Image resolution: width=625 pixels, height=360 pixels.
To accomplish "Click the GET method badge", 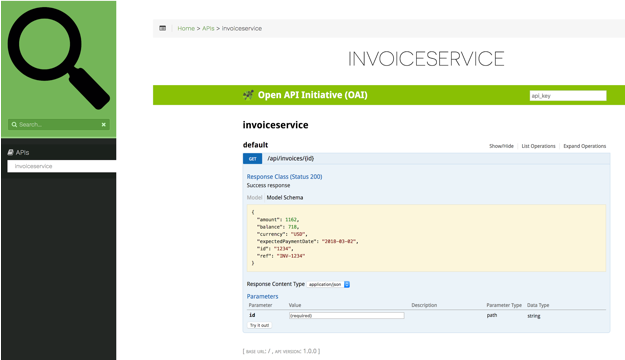I will click(253, 159).
